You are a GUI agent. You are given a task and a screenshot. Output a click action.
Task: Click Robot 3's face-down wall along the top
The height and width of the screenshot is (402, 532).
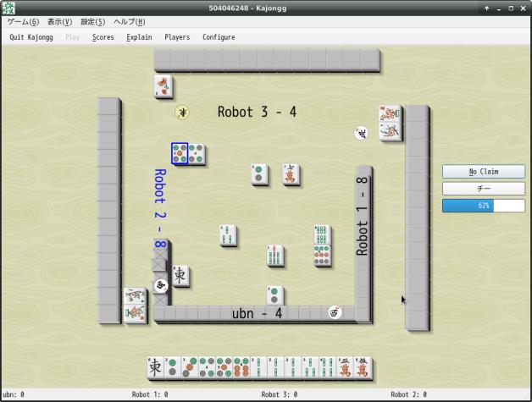(267, 60)
